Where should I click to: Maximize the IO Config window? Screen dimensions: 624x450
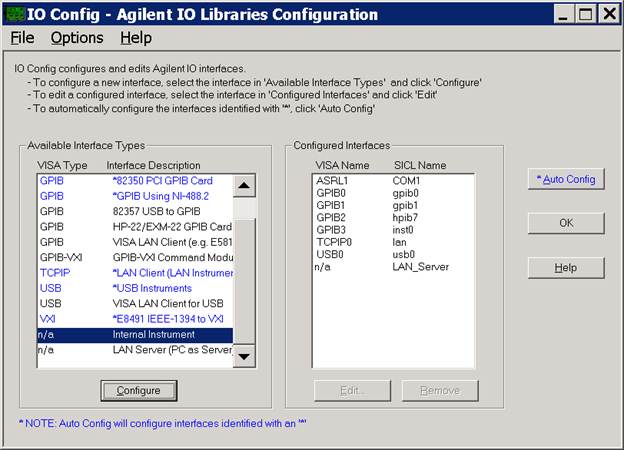click(x=585, y=15)
